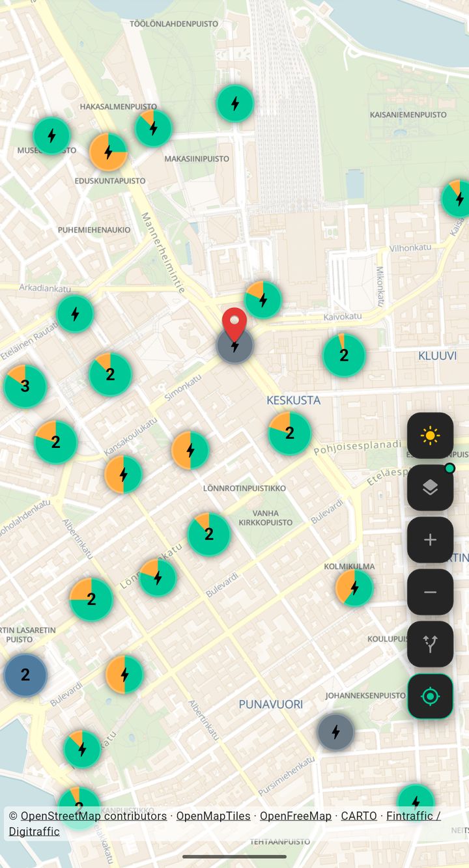The height and width of the screenshot is (868, 469).
Task: Open cluster of 2 west of Kansakoulukatu
Action: point(56,442)
